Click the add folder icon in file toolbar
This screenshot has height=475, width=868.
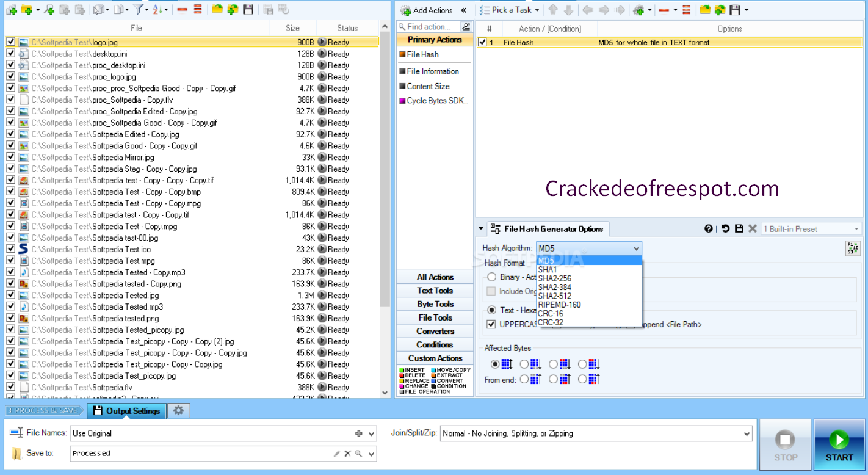point(26,9)
